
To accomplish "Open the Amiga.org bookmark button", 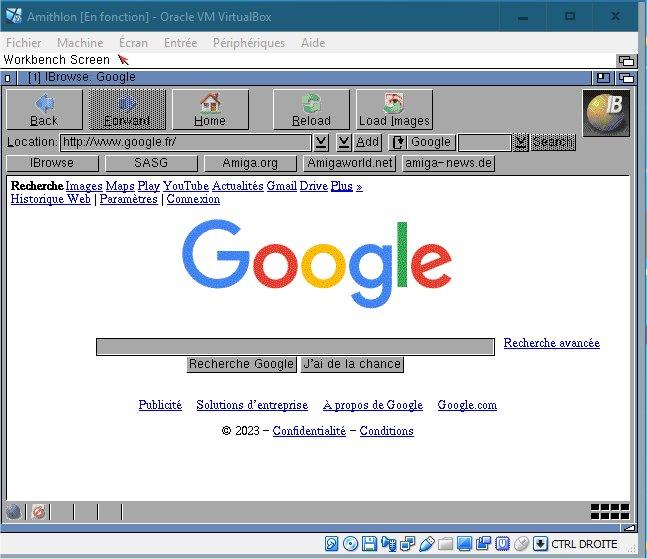I will tap(250, 163).
